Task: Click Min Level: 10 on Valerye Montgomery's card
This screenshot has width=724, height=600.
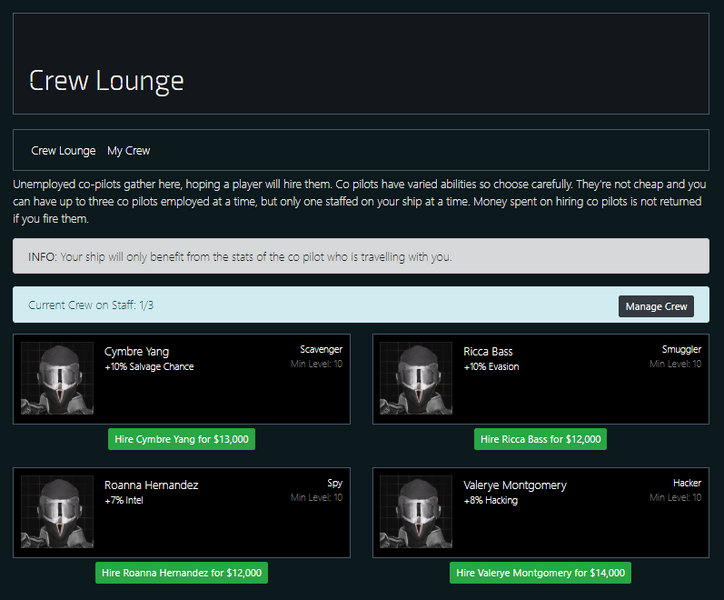Action: 676,497
